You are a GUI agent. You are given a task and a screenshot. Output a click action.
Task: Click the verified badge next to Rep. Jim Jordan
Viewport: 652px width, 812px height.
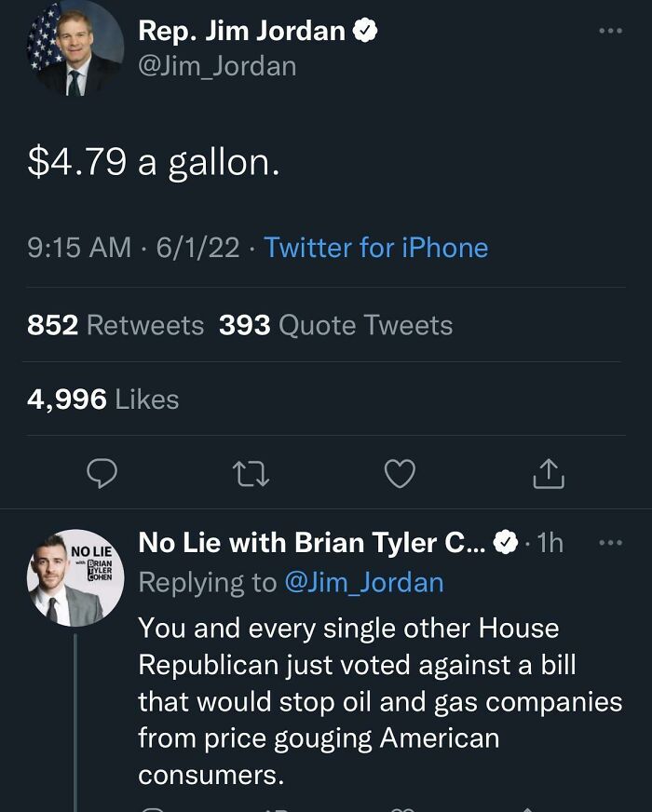(364, 29)
